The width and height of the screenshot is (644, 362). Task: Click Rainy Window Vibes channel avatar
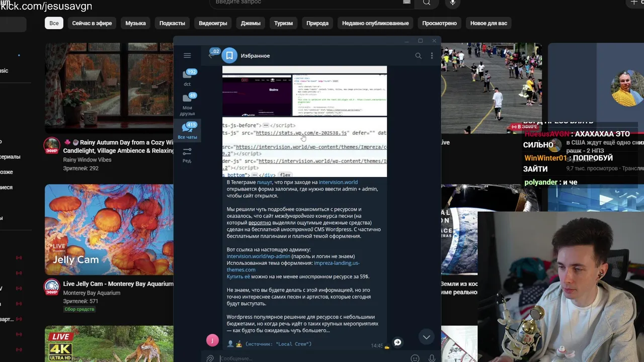[51, 146]
